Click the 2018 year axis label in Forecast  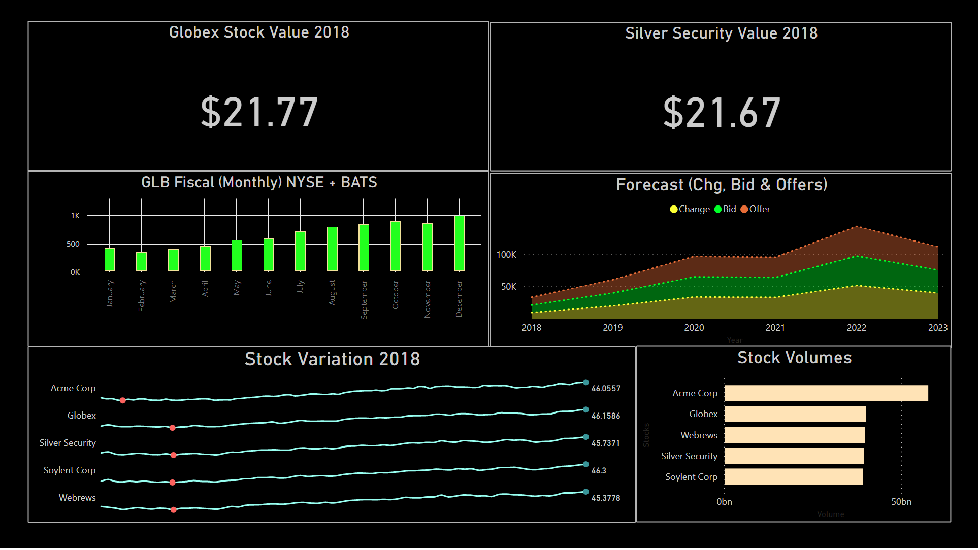point(532,328)
